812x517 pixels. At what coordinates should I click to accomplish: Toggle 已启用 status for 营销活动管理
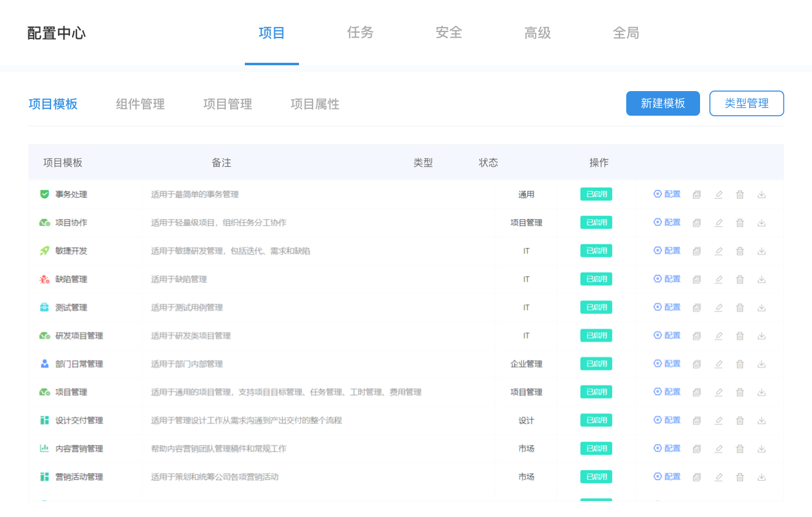[596, 477]
